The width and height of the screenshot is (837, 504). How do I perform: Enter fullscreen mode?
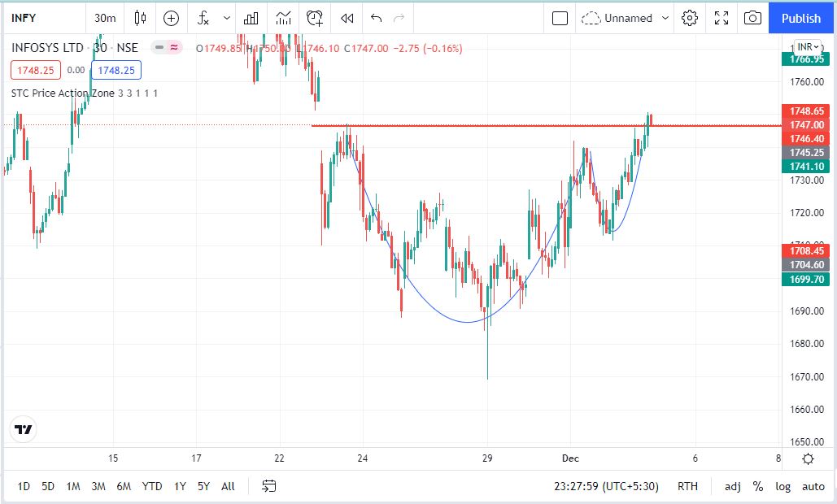pos(721,18)
